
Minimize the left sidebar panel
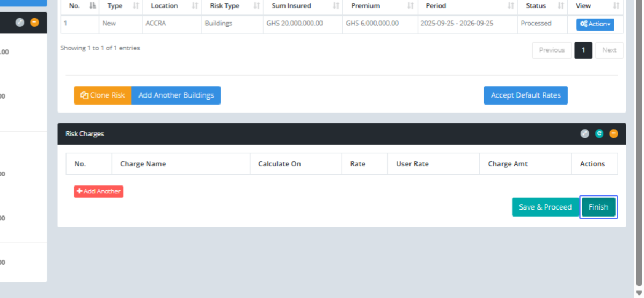[x=34, y=23]
